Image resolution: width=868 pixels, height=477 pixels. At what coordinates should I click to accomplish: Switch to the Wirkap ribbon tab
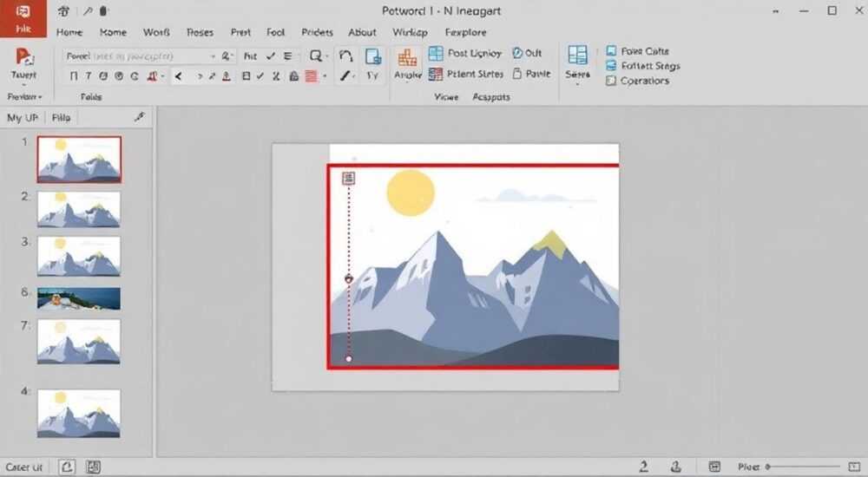point(411,33)
